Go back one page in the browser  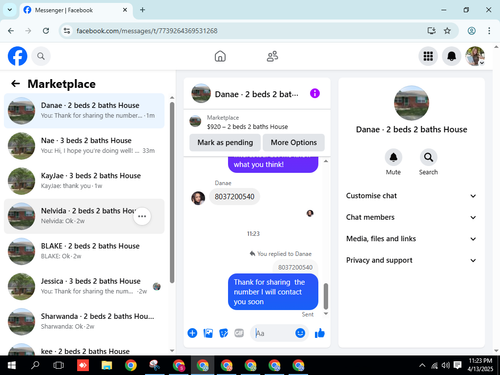[11, 31]
